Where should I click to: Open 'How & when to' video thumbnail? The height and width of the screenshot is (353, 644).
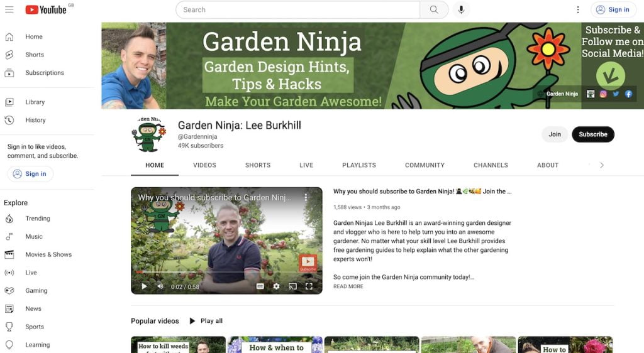click(275, 345)
